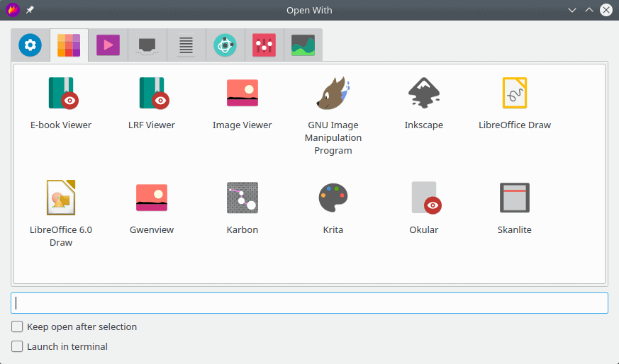Maximize the Open With dialog
The width and height of the screenshot is (619, 364).
point(589,10)
